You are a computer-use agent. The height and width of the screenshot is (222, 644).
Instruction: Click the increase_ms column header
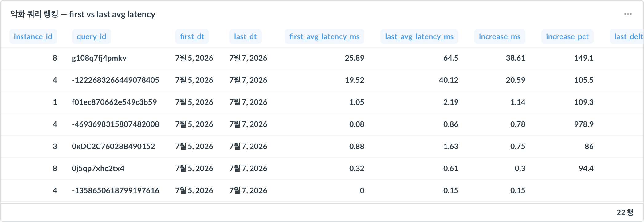pyautogui.click(x=500, y=36)
